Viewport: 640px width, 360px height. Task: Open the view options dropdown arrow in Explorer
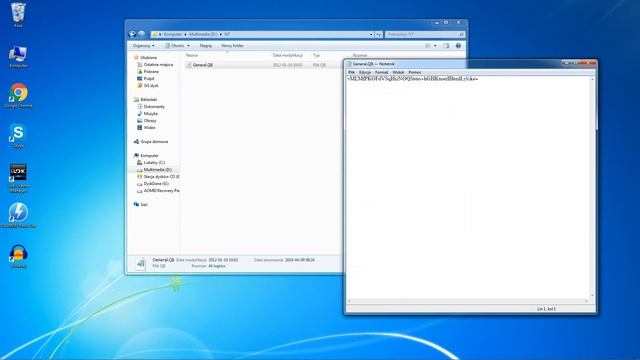[x=435, y=46]
